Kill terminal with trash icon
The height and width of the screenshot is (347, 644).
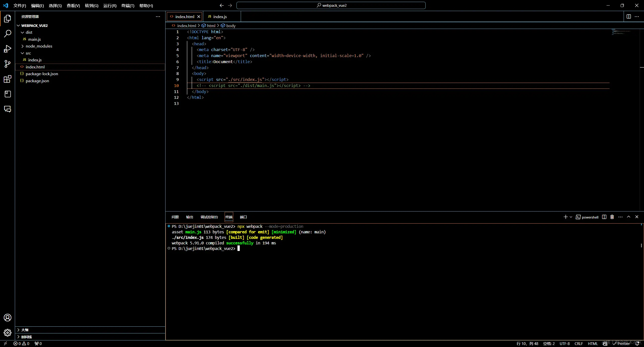point(612,217)
